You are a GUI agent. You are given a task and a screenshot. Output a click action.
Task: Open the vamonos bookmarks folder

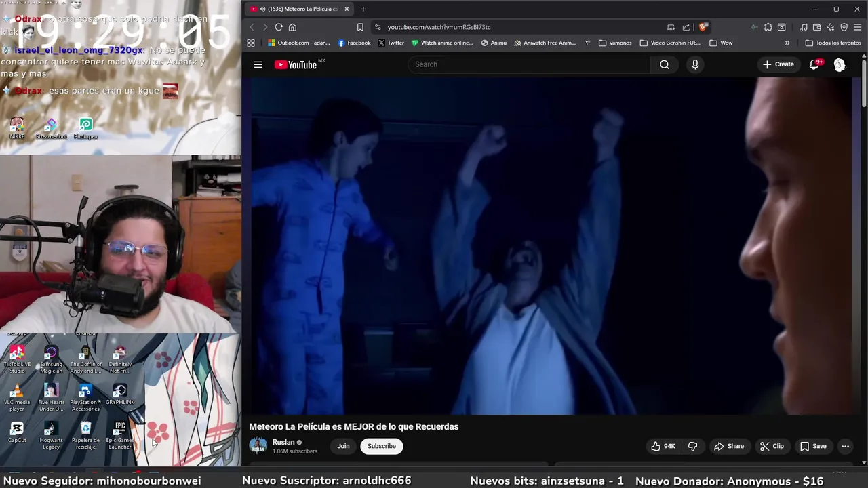click(x=615, y=43)
